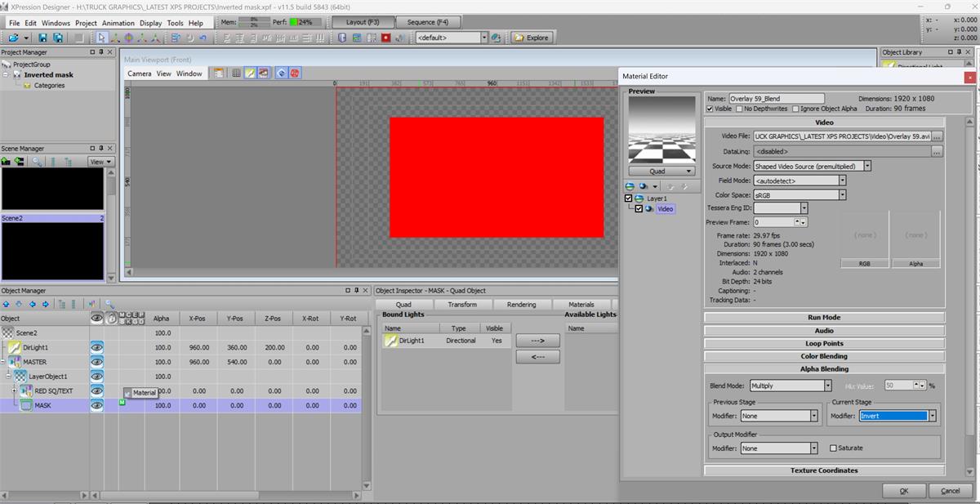Click the blue up arrow in Object Manager
The height and width of the screenshot is (504, 980).
7,304
